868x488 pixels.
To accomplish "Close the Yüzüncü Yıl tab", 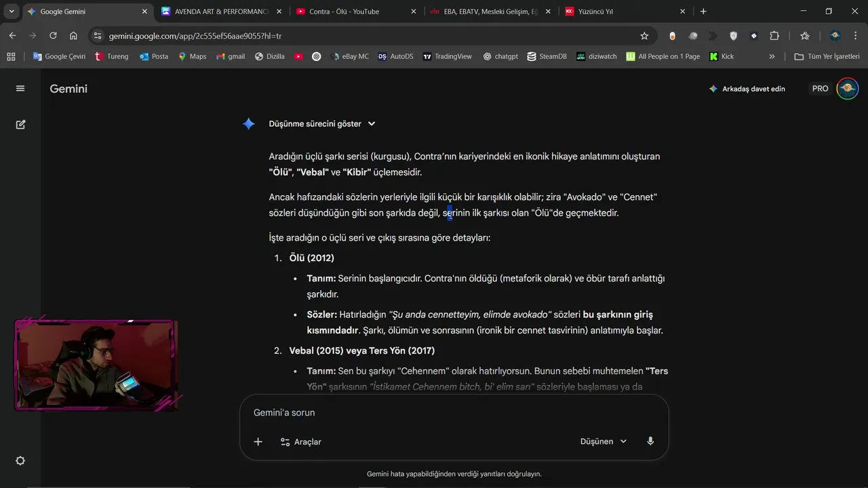I will coord(682,12).
